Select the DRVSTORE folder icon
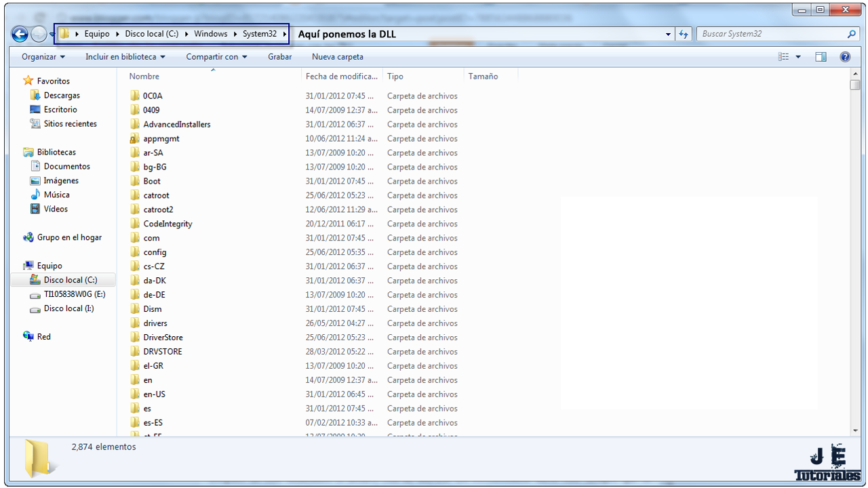 pyautogui.click(x=134, y=351)
